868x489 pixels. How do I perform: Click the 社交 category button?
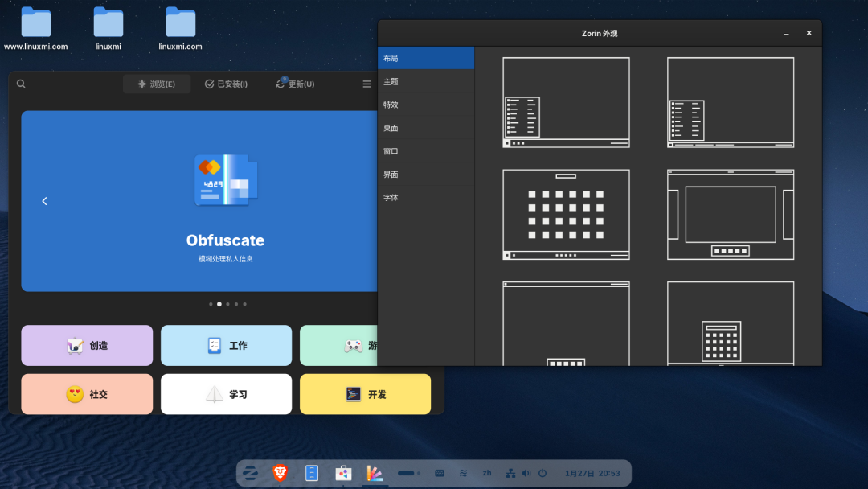(87, 394)
